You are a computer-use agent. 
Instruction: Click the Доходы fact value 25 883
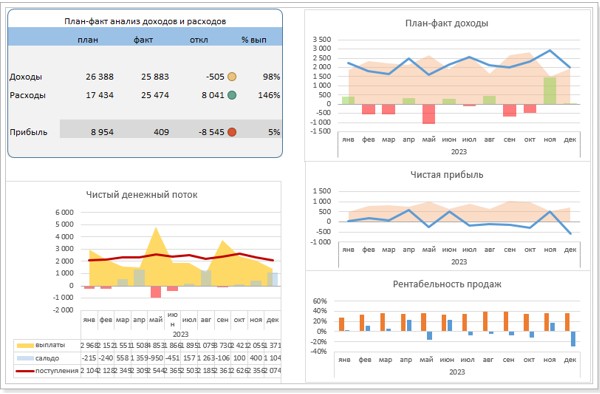click(x=155, y=77)
